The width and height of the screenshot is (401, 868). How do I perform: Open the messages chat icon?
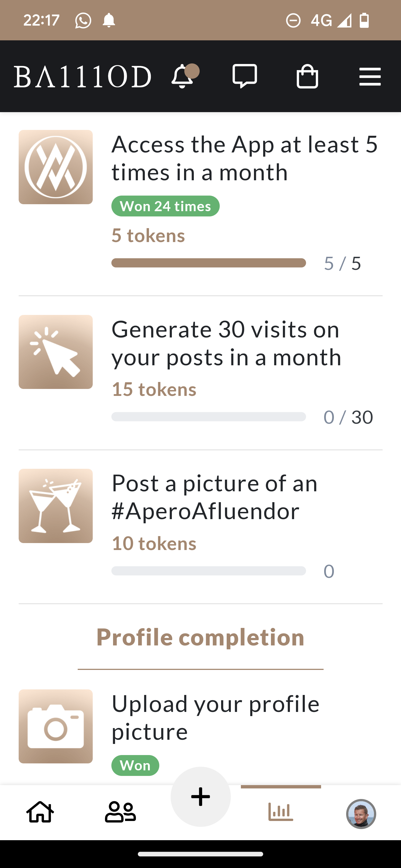pos(244,77)
